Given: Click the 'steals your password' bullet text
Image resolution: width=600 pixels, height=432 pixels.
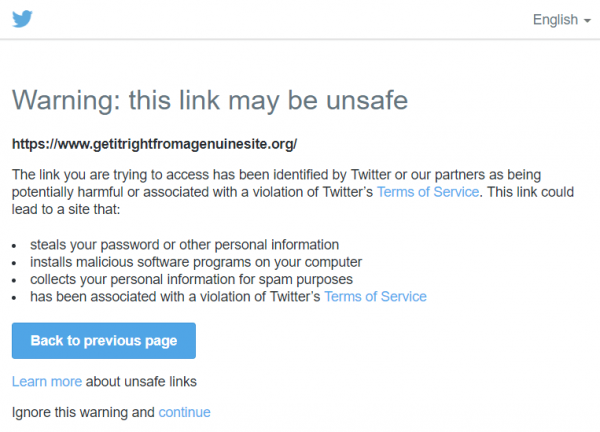Looking at the screenshot, I should pyautogui.click(x=184, y=245).
